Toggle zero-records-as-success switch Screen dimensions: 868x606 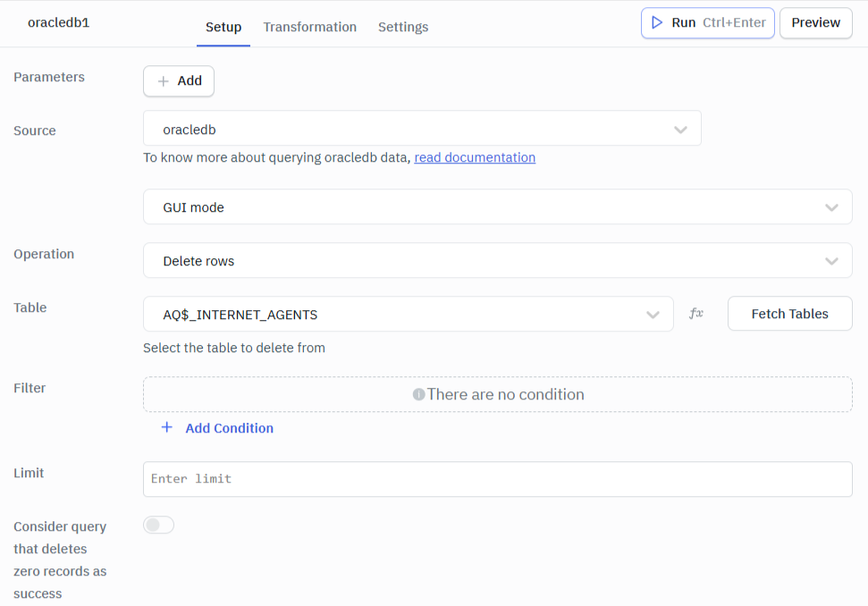coord(159,525)
